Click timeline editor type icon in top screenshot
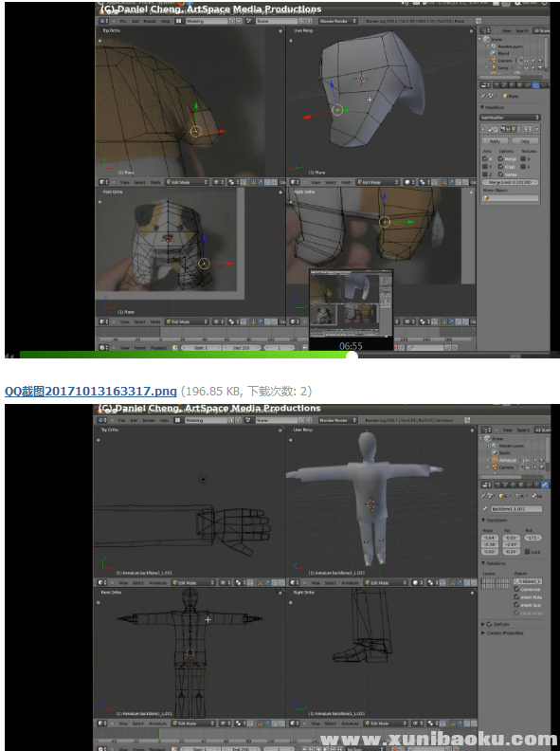The image size is (560, 751). point(103,348)
